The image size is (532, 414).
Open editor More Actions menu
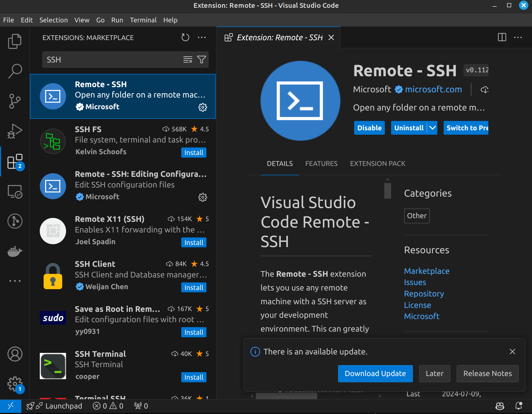(x=518, y=37)
